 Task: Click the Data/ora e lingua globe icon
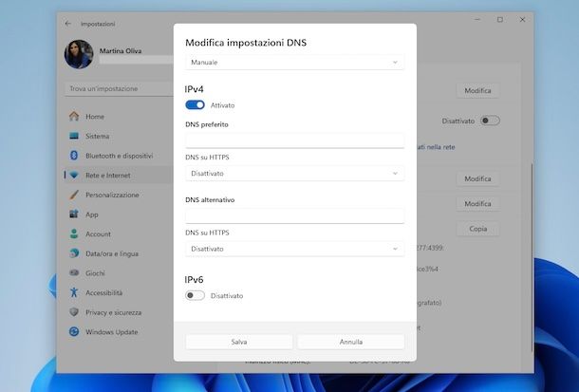click(x=74, y=253)
